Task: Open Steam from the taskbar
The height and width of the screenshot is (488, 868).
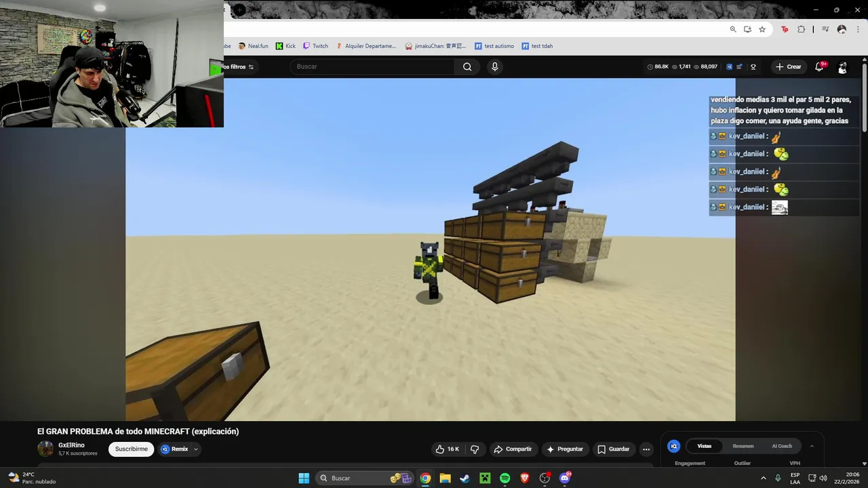Action: pyautogui.click(x=465, y=478)
